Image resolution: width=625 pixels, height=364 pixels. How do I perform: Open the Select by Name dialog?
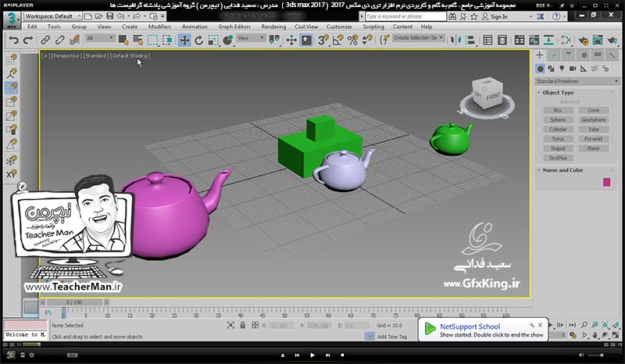click(x=137, y=40)
